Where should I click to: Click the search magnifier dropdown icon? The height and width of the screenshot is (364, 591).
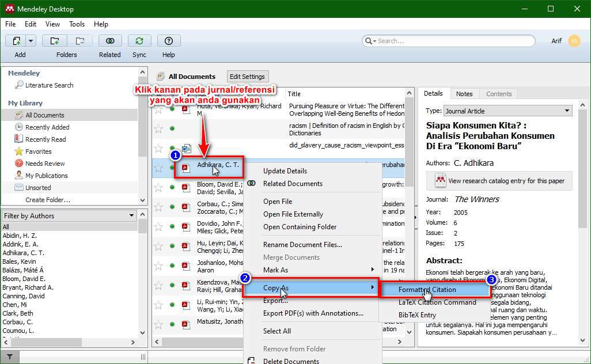(x=370, y=41)
